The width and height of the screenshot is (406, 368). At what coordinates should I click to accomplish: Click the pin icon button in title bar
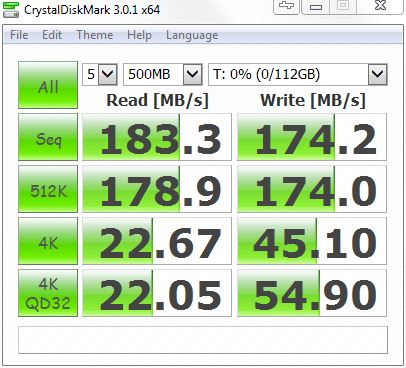287,6
